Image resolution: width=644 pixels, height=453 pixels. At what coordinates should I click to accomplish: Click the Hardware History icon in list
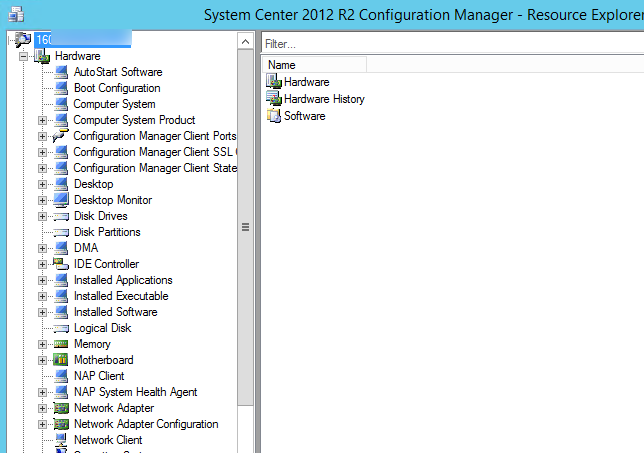274,98
